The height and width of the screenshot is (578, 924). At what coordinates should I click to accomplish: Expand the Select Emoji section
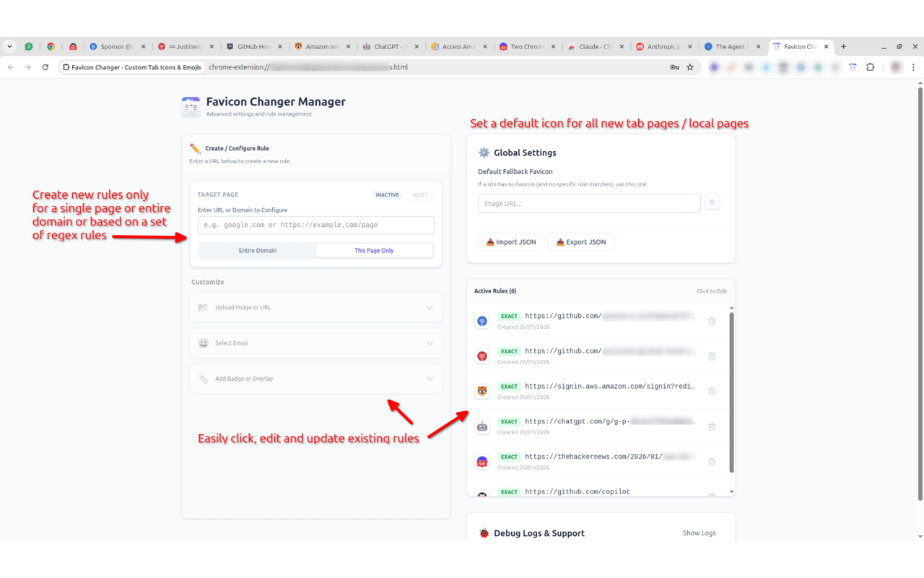pos(316,343)
